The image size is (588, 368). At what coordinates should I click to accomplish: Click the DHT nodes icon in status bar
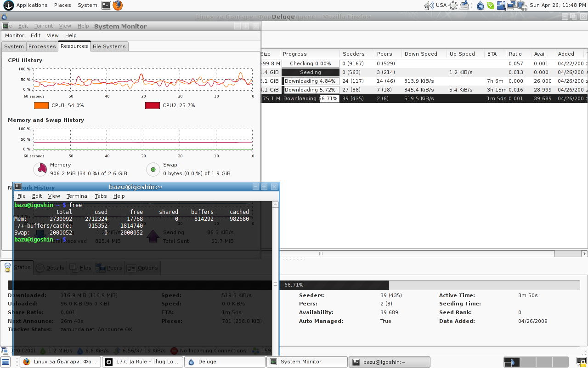(x=255, y=351)
